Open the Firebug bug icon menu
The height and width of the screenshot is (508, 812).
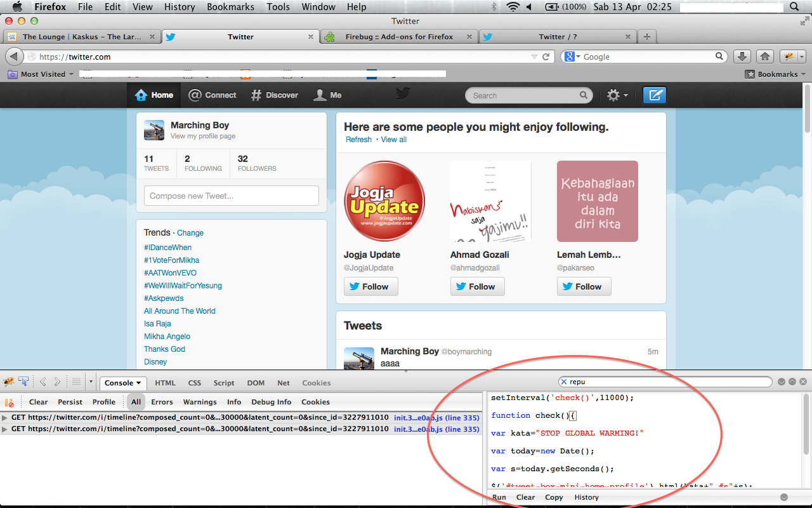coord(8,382)
